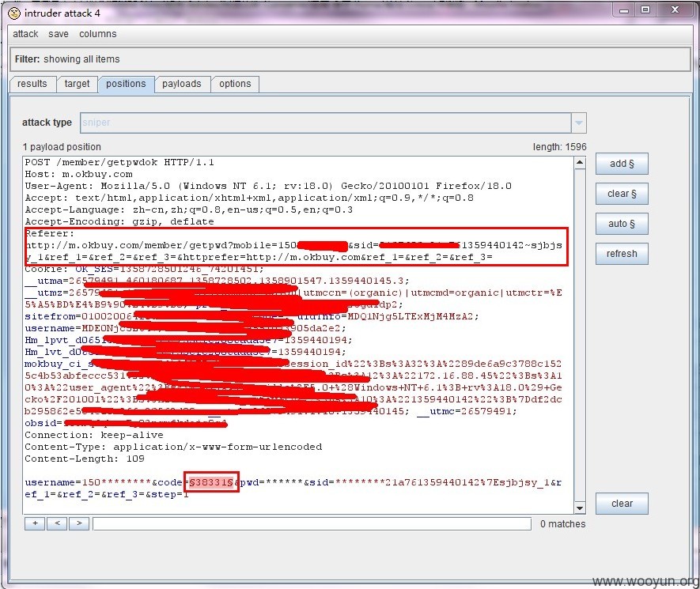
Task: Click the Connection: keep-alive line
Action: click(94, 435)
